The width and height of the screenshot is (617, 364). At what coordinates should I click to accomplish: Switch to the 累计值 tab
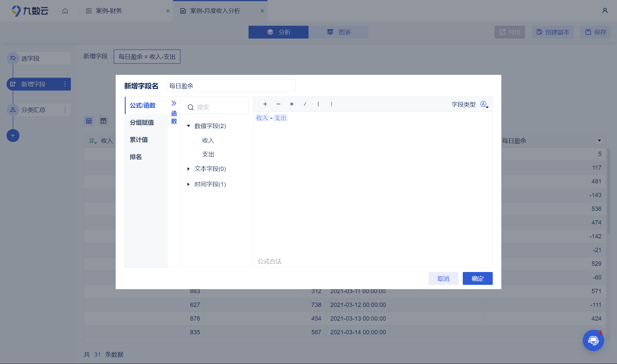pos(139,140)
